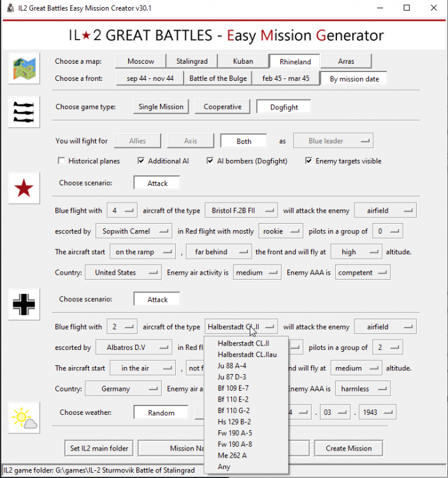The width and height of the screenshot is (448, 478).
Task: Open the Axis aircraft count dropdown showing 2
Action: coord(122,326)
